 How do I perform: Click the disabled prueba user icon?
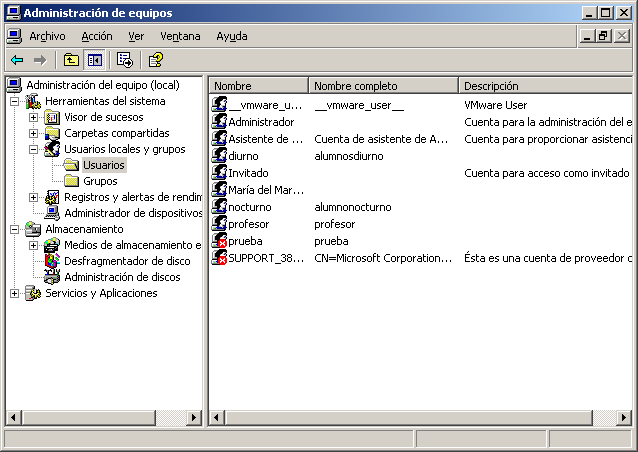[220, 241]
